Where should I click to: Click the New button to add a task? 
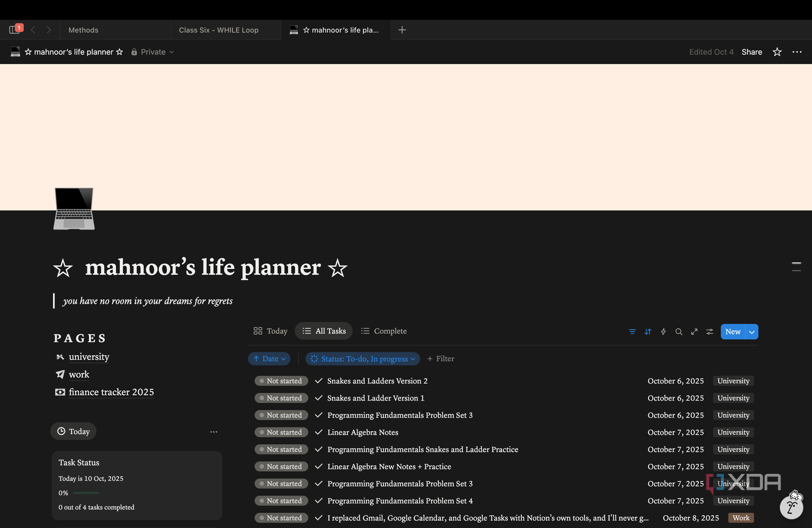tap(732, 331)
